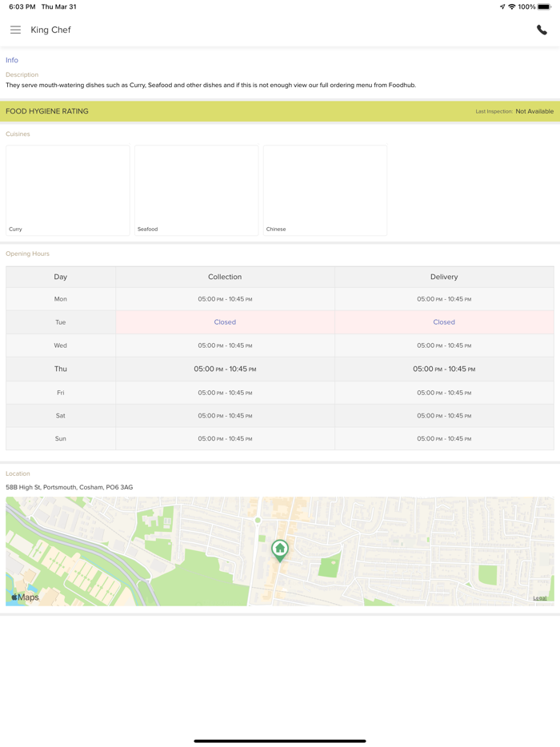Select the Seafood cuisine card
This screenshot has height=747, width=560.
click(196, 190)
